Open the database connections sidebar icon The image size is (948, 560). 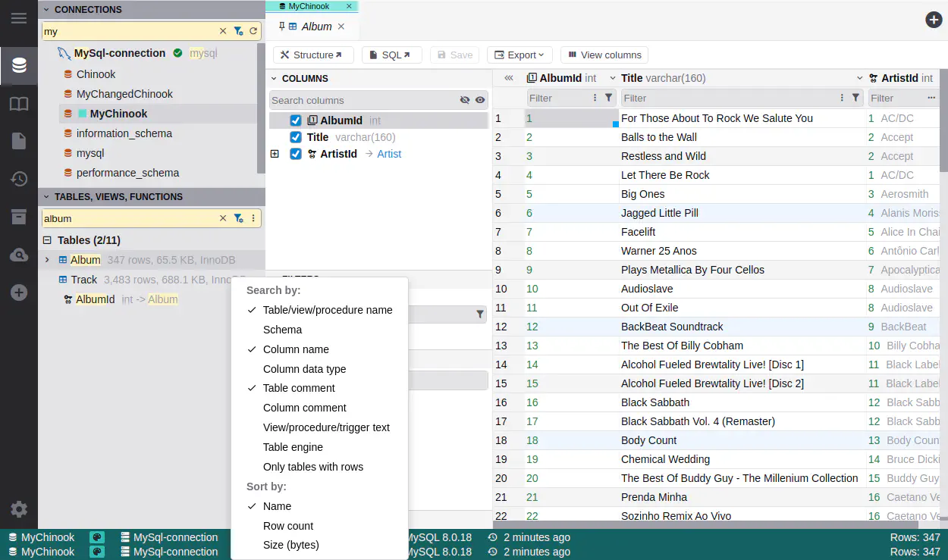[19, 66]
